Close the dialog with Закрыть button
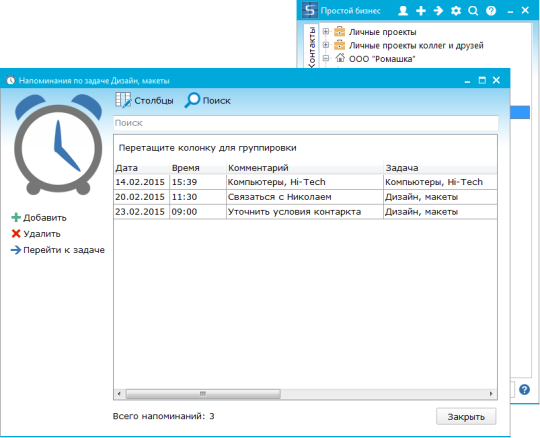The width and height of the screenshot is (540, 438). [x=466, y=417]
